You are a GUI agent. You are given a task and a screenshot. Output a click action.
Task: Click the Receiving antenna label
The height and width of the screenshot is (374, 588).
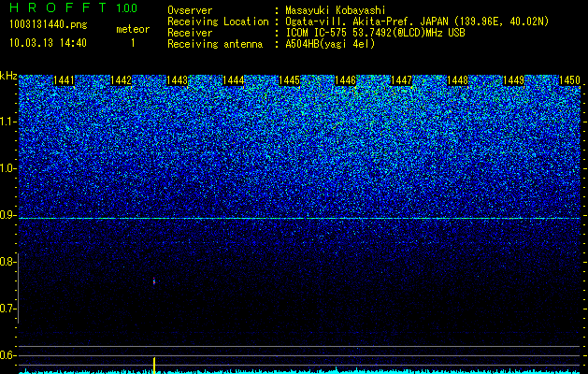215,44
